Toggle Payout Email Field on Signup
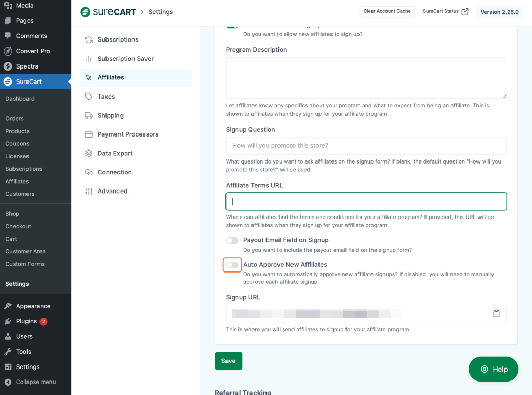The image size is (532, 395). tap(232, 240)
